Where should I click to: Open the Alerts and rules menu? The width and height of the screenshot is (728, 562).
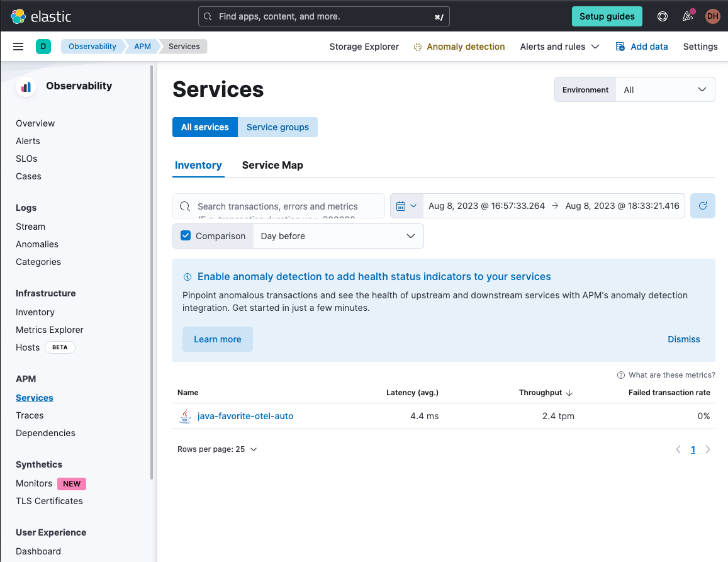point(559,46)
